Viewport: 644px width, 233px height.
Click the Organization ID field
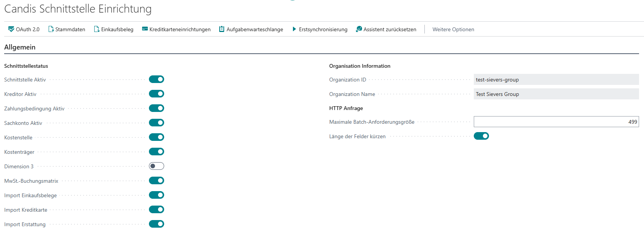(556, 80)
